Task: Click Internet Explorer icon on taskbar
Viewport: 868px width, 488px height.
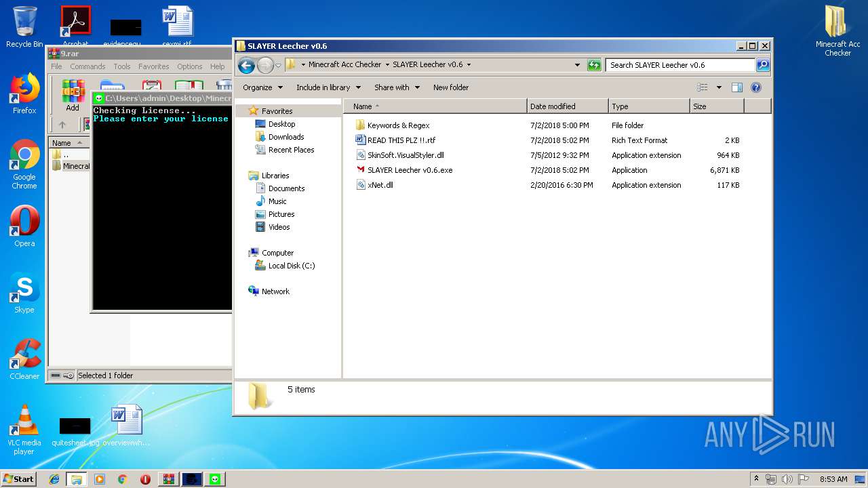Action: [x=54, y=479]
